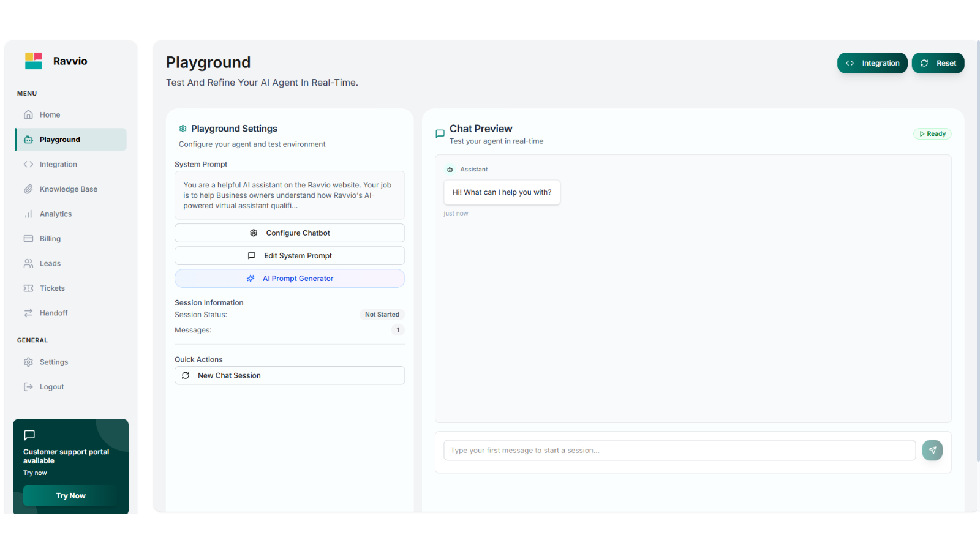
Task: Select Playground in the sidebar menu
Action: point(71,140)
